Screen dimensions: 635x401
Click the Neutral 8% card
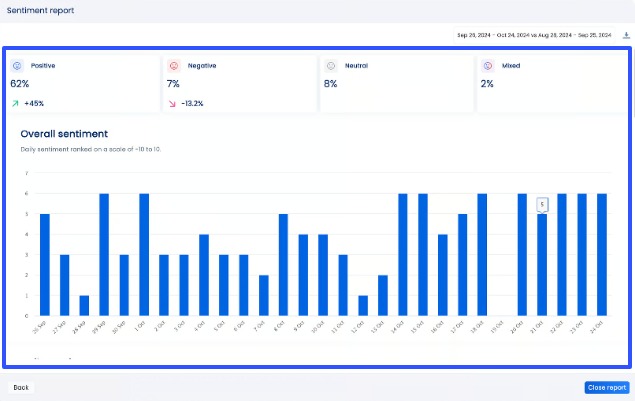[x=395, y=84]
